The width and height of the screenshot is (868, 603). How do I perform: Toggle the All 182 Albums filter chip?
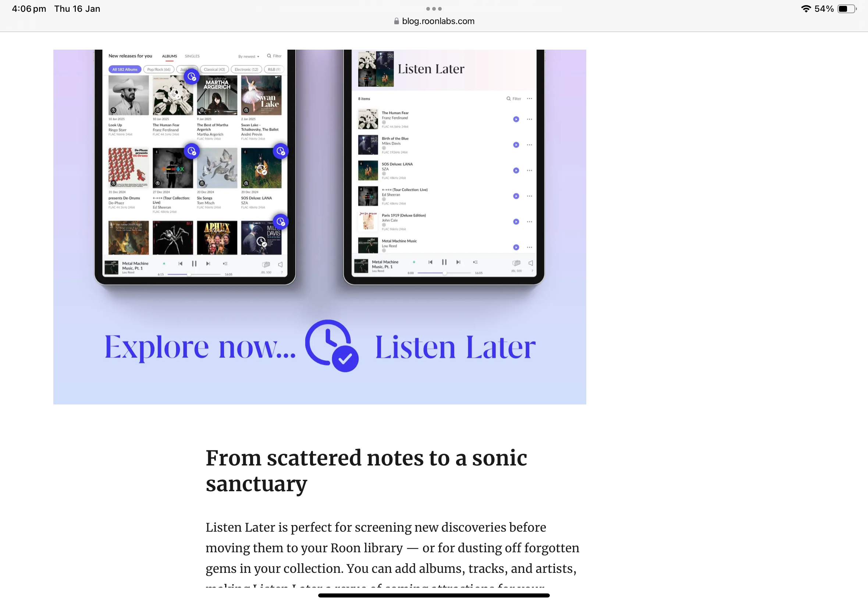click(x=125, y=69)
